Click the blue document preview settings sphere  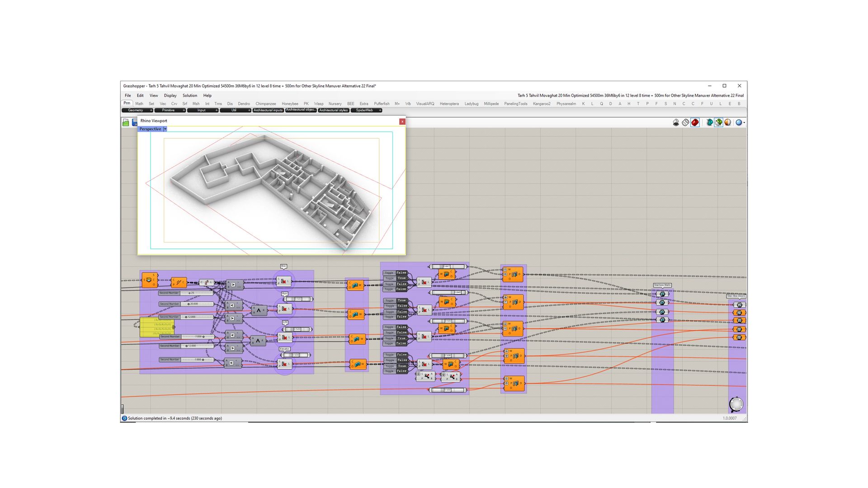(x=738, y=122)
